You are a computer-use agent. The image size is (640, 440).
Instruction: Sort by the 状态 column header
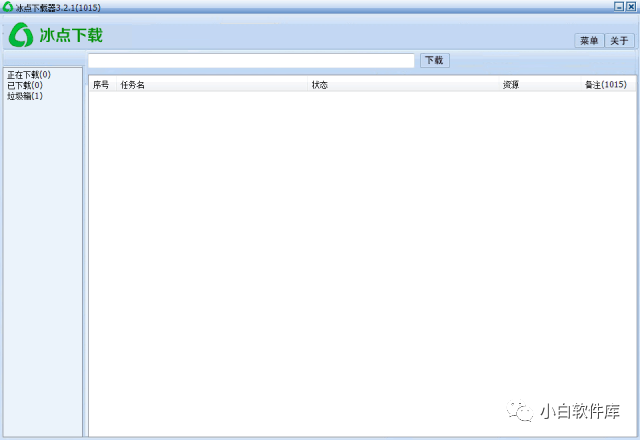403,85
